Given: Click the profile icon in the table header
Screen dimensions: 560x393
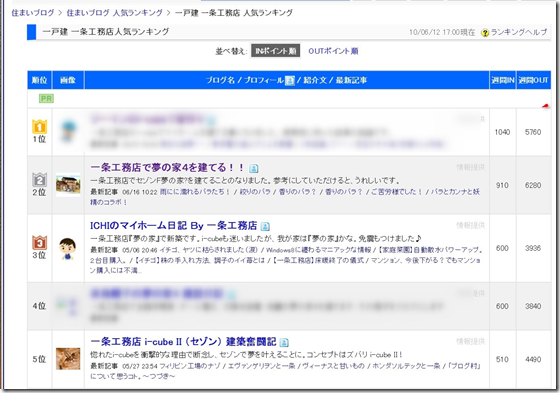Looking at the screenshot, I should [290, 80].
